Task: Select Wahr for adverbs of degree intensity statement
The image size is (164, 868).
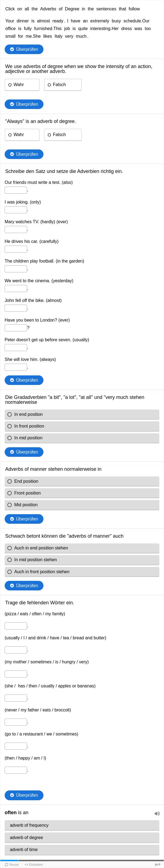Action: pyautogui.click(x=22, y=85)
